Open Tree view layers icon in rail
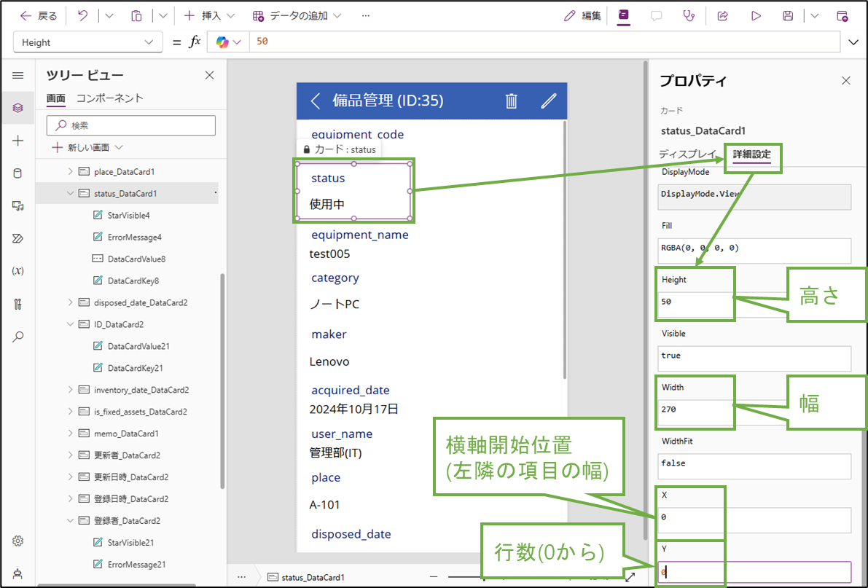Viewport: 868px width, 588px height. (17, 108)
